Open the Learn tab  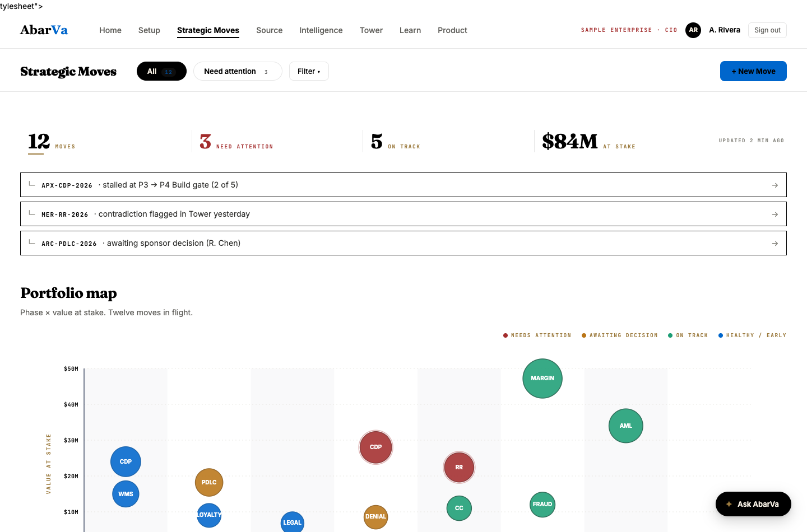coord(410,30)
